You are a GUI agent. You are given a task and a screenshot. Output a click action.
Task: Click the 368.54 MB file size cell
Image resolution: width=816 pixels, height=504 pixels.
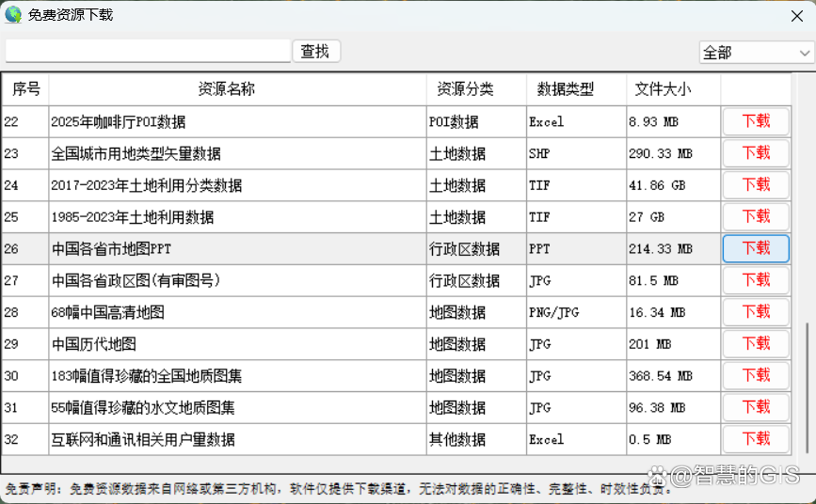click(x=673, y=375)
